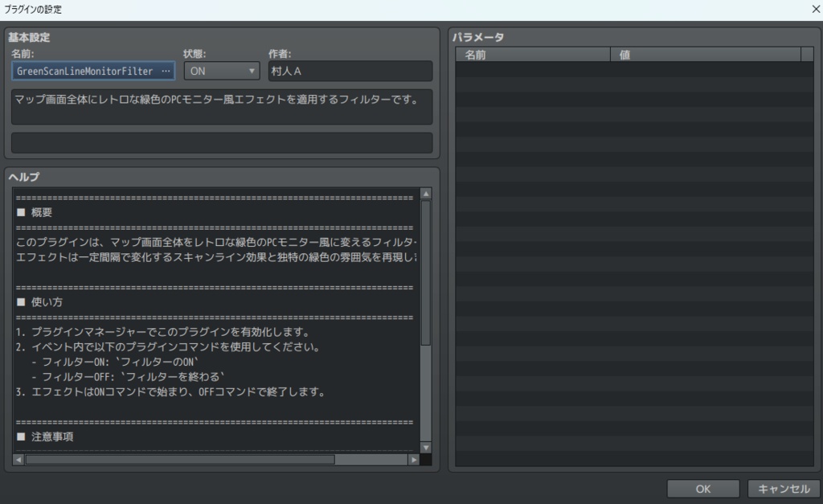This screenshot has height=504, width=823.
Task: Click the dropdown arrow next to ON
Action: 250,71
